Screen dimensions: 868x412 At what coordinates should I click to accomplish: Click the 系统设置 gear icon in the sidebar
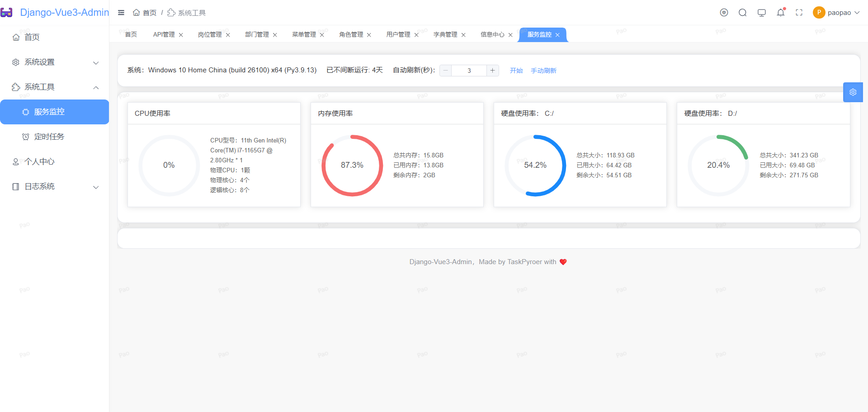point(16,62)
